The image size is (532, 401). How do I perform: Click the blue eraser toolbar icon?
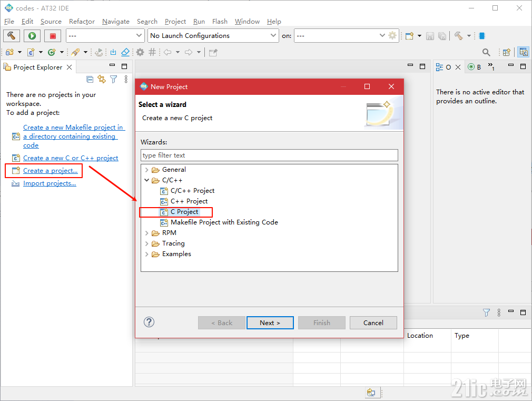click(125, 52)
